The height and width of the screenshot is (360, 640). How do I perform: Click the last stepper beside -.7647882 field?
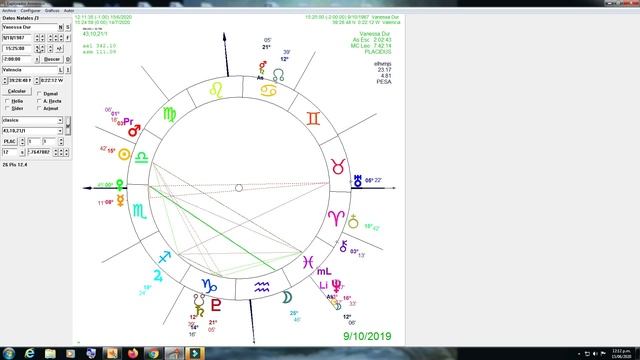pos(67,152)
